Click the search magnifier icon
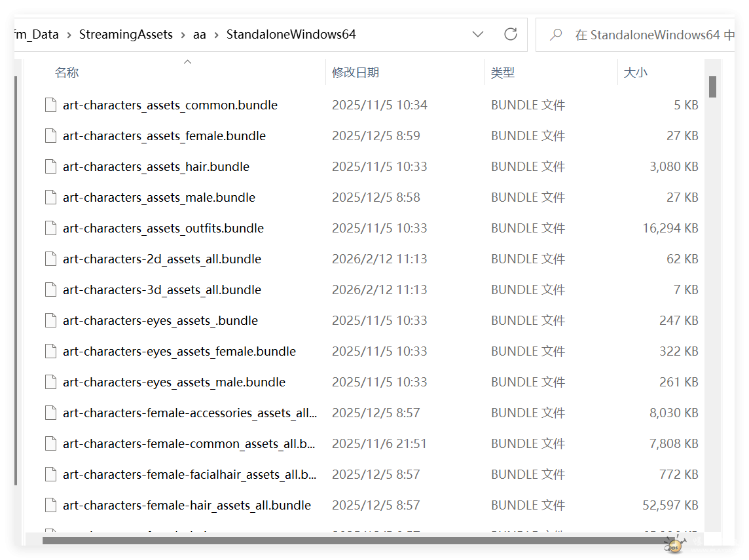749x560 pixels. coord(557,35)
